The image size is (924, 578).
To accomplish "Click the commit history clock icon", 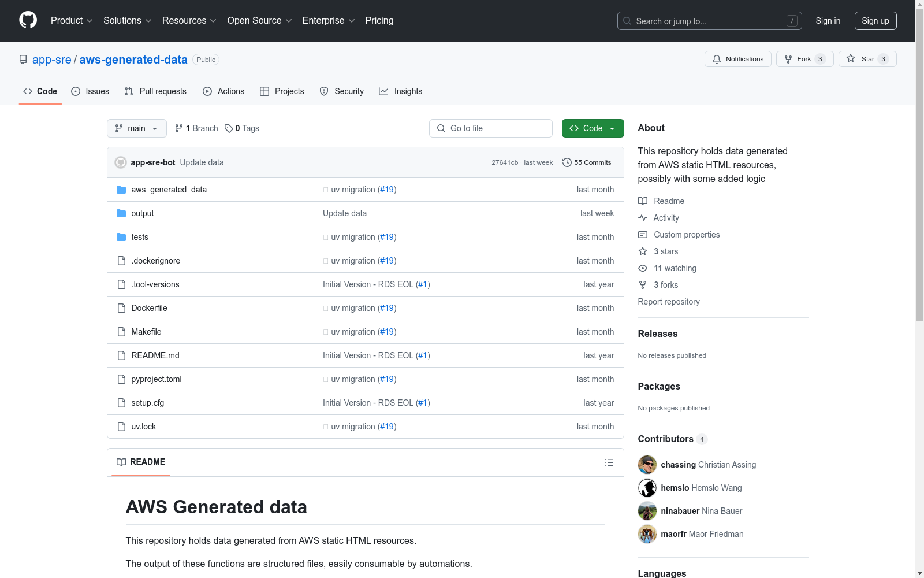I will point(567,162).
